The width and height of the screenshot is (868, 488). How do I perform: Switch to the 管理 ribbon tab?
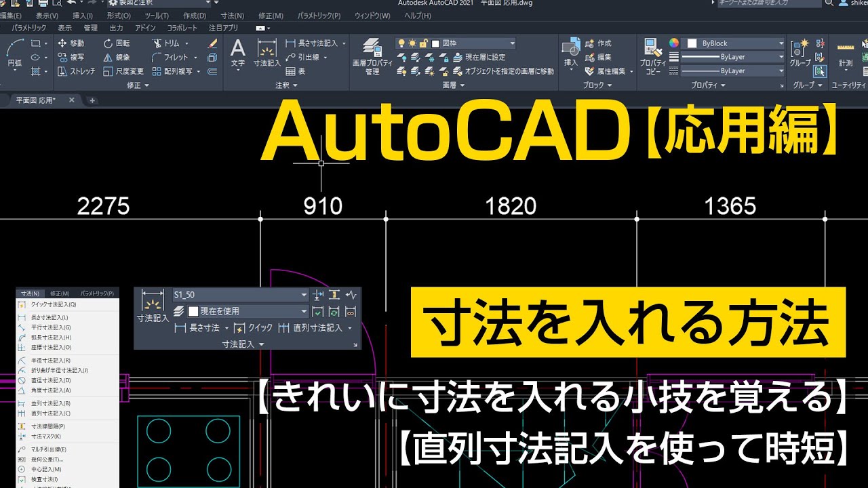tap(90, 28)
